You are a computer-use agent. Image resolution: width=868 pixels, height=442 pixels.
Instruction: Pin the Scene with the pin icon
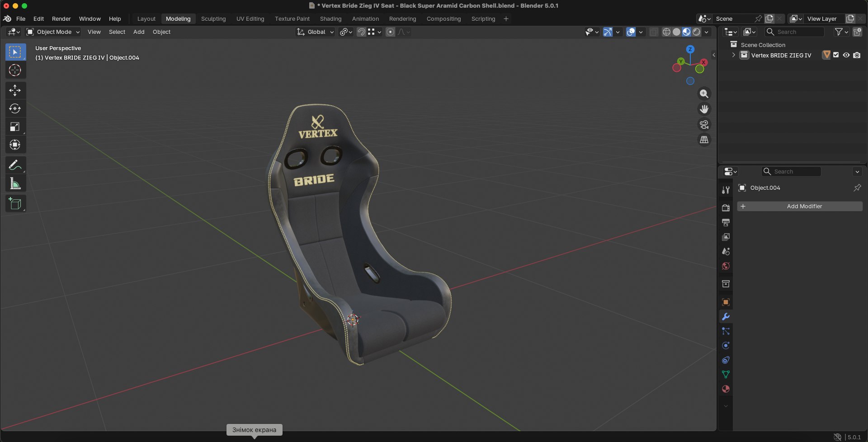pos(758,19)
